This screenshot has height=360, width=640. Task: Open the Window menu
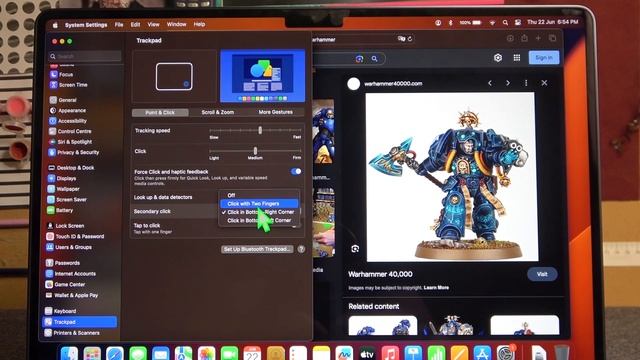[x=176, y=24]
